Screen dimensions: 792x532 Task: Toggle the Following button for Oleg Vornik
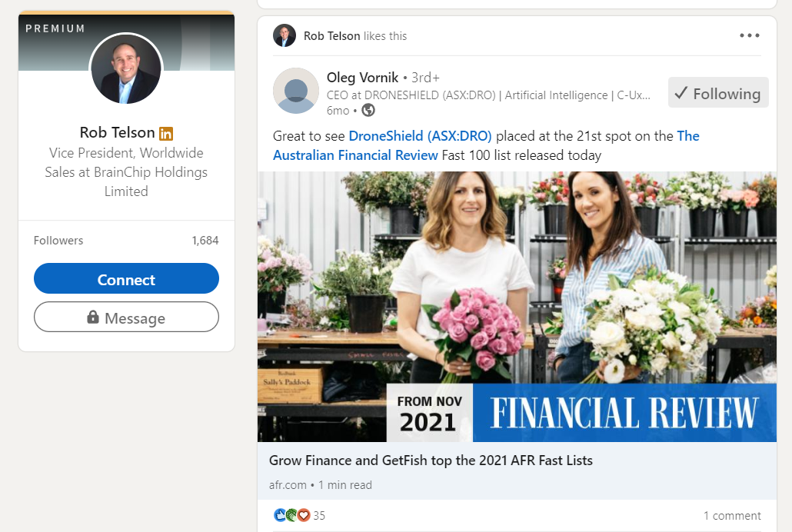click(718, 92)
